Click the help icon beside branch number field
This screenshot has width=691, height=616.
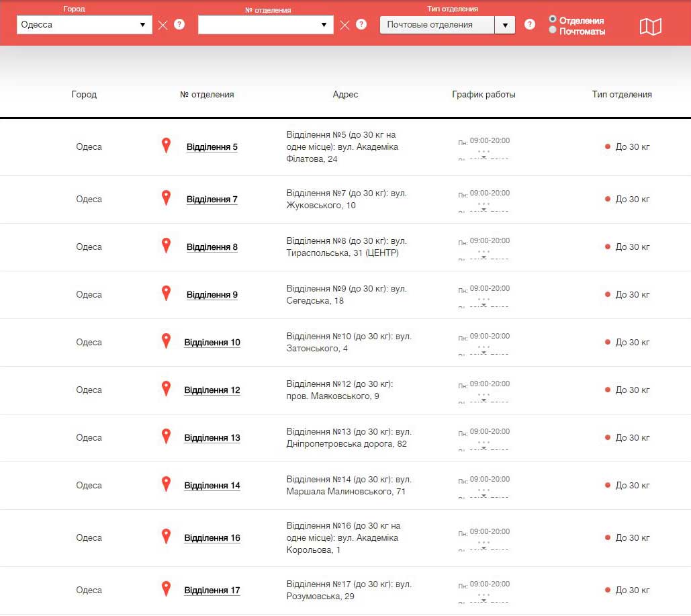[x=361, y=24]
